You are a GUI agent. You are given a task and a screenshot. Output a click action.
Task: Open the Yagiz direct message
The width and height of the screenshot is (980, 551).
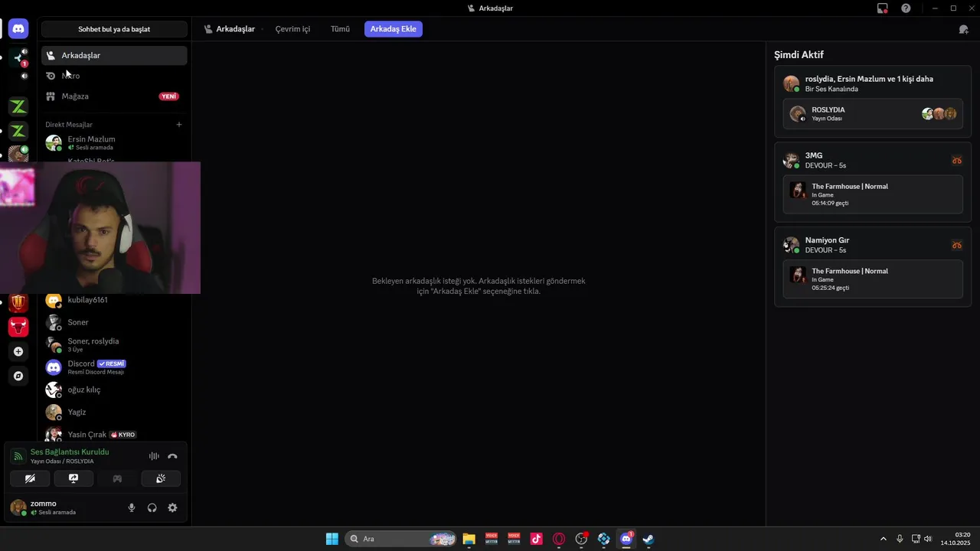[114, 412]
